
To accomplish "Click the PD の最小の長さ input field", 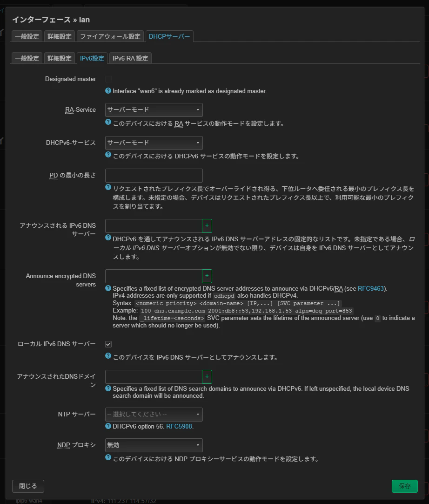I will pos(154,176).
